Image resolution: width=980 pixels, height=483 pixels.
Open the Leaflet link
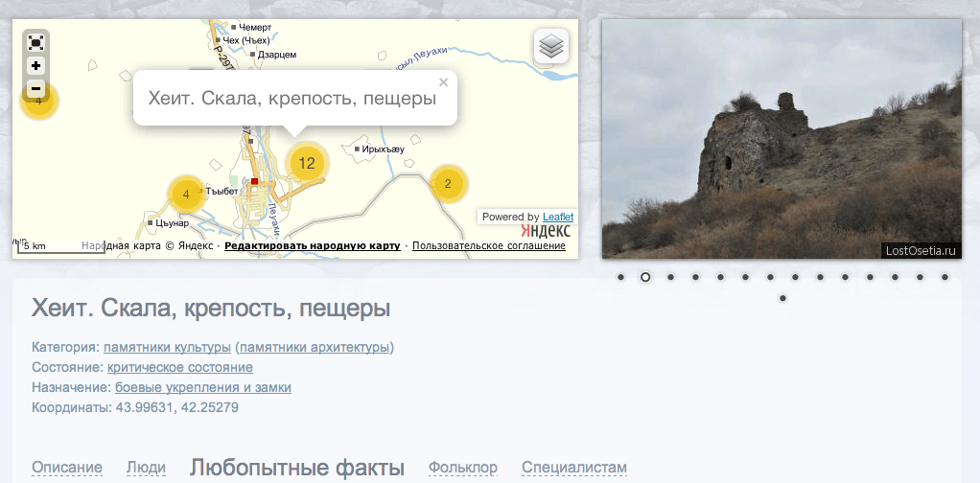pos(557,217)
